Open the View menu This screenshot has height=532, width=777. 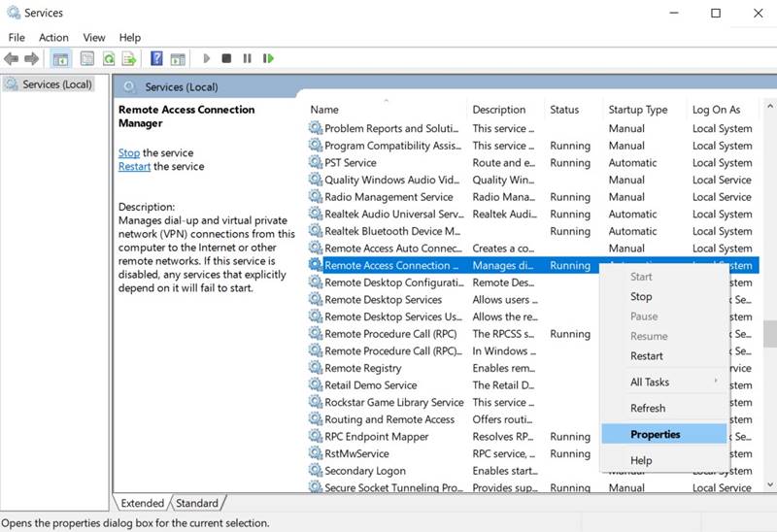[x=93, y=38]
